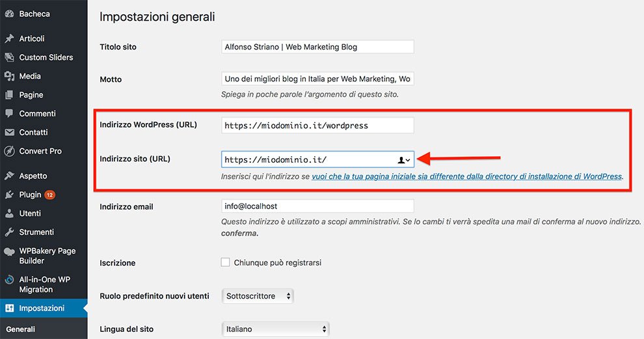Click the Spiega in poche parole description text
The height and width of the screenshot is (339, 644).
click(x=310, y=94)
